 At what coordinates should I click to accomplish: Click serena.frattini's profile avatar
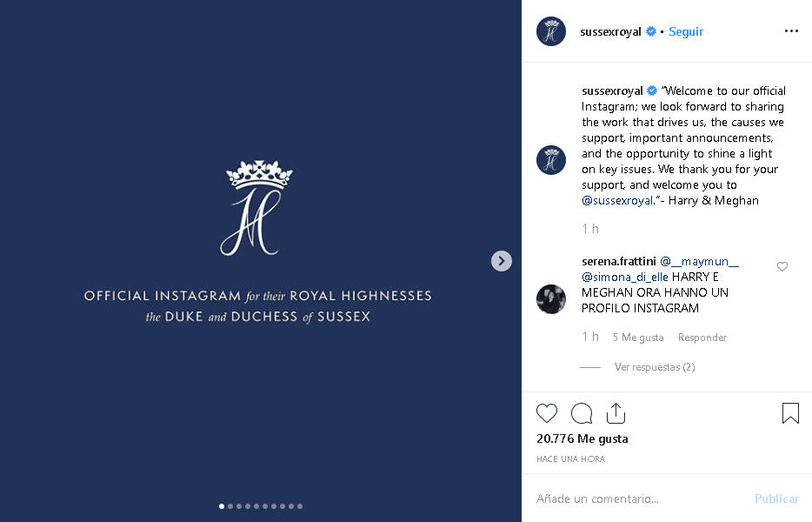click(x=551, y=299)
